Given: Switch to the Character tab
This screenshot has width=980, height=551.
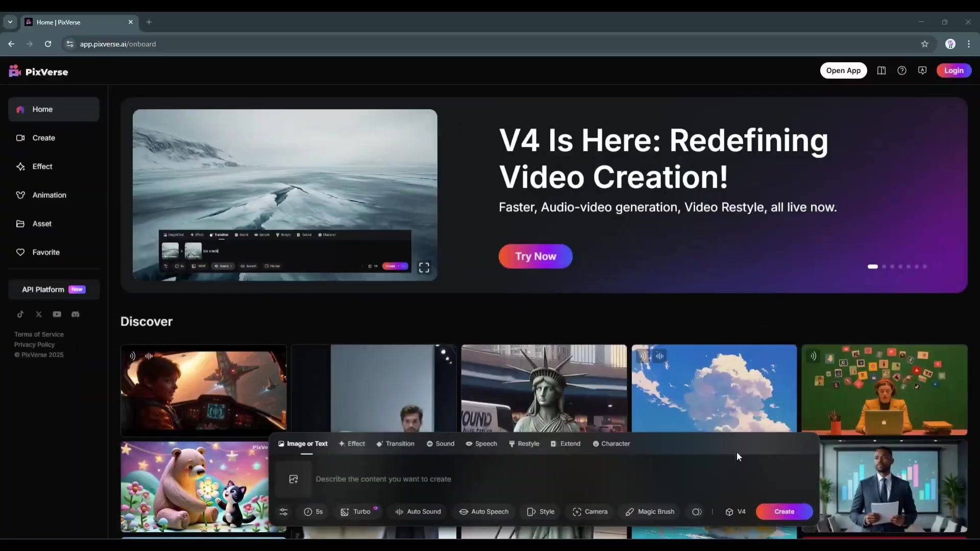Looking at the screenshot, I should click(x=611, y=443).
